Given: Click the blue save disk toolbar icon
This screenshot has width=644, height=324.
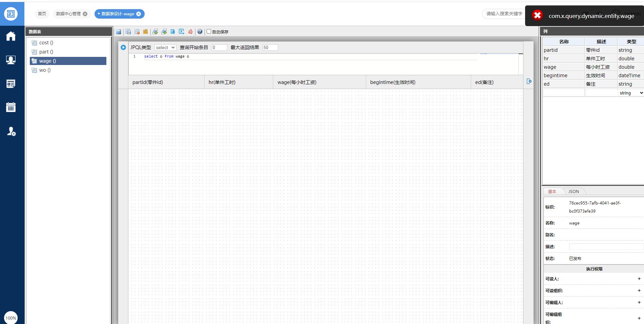Looking at the screenshot, I should [x=119, y=32].
